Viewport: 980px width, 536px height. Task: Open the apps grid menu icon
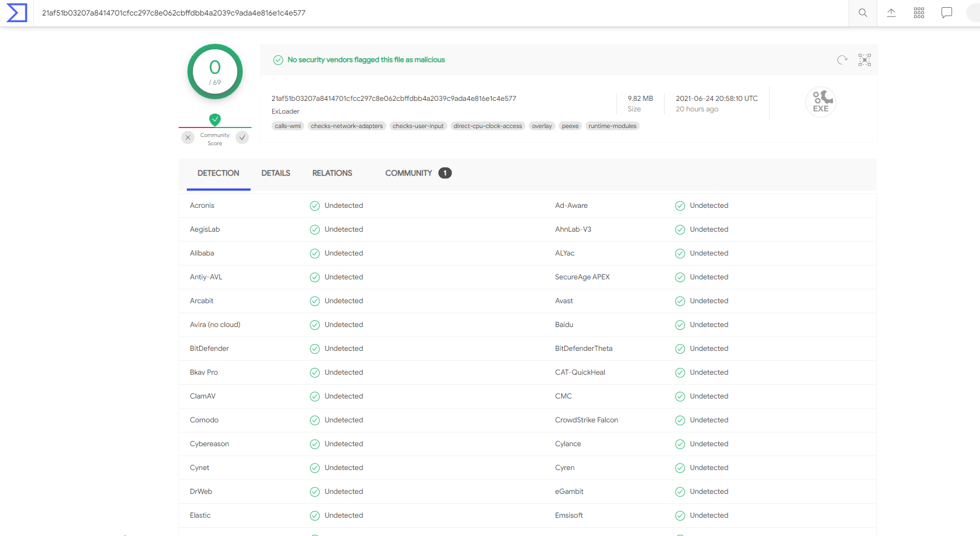tap(918, 13)
